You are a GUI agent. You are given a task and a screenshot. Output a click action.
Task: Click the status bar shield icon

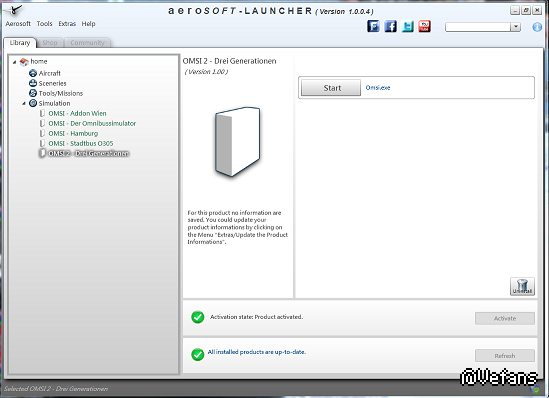coord(535,389)
